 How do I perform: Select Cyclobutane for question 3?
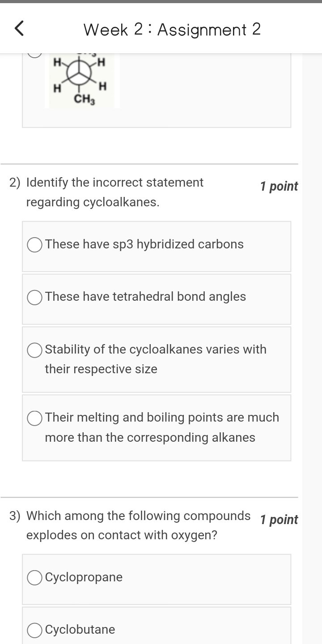point(34,630)
